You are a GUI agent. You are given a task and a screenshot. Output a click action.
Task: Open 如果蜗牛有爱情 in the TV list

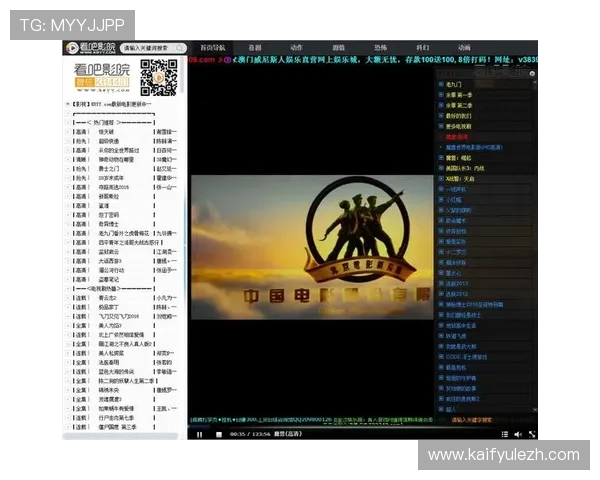pyautogui.click(x=116, y=408)
